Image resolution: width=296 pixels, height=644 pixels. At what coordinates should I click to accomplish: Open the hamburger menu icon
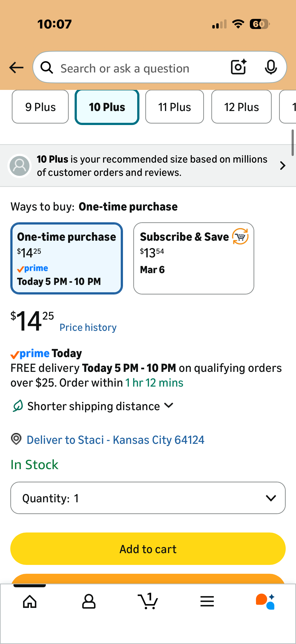[207, 601]
